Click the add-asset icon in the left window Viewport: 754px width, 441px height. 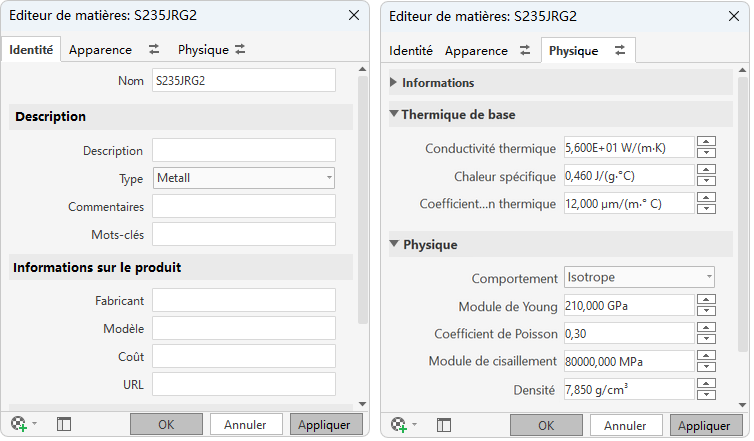[19, 424]
